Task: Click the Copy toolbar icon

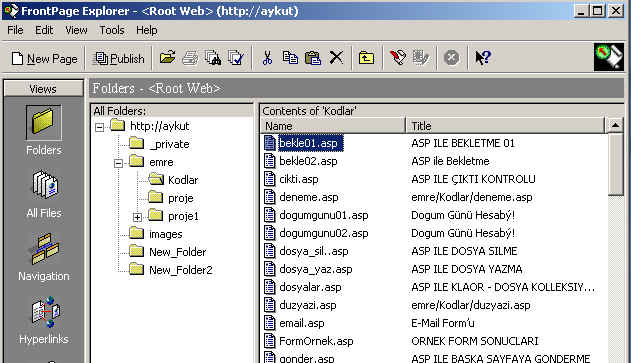Action: [x=290, y=58]
